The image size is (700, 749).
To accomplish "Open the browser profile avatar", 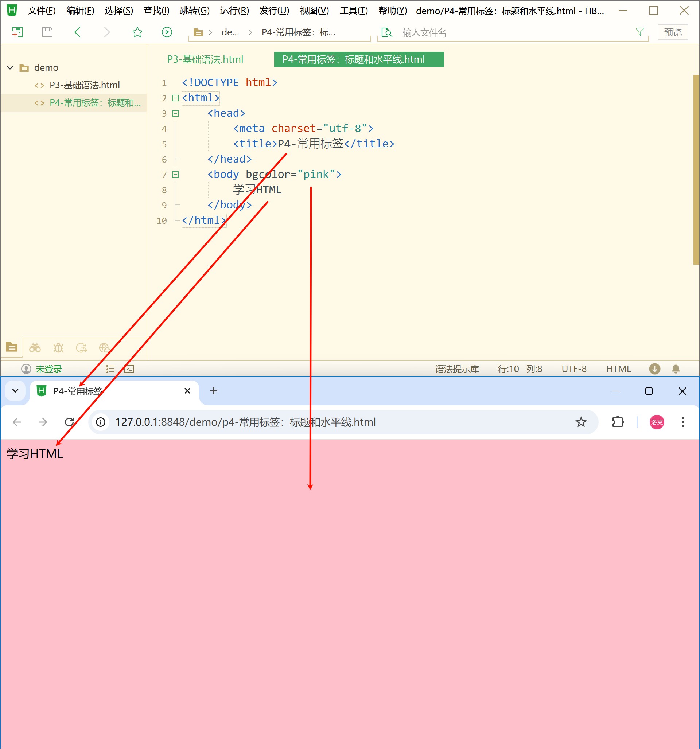I will (x=657, y=422).
